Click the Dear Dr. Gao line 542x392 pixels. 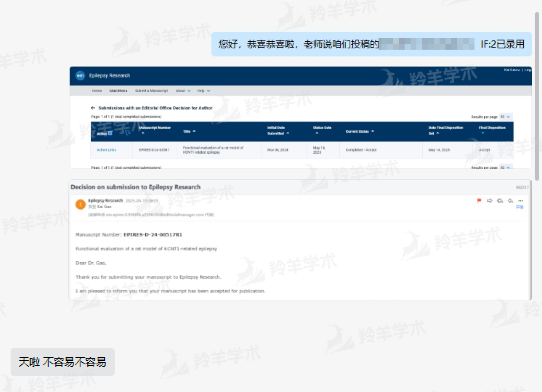[x=91, y=263]
